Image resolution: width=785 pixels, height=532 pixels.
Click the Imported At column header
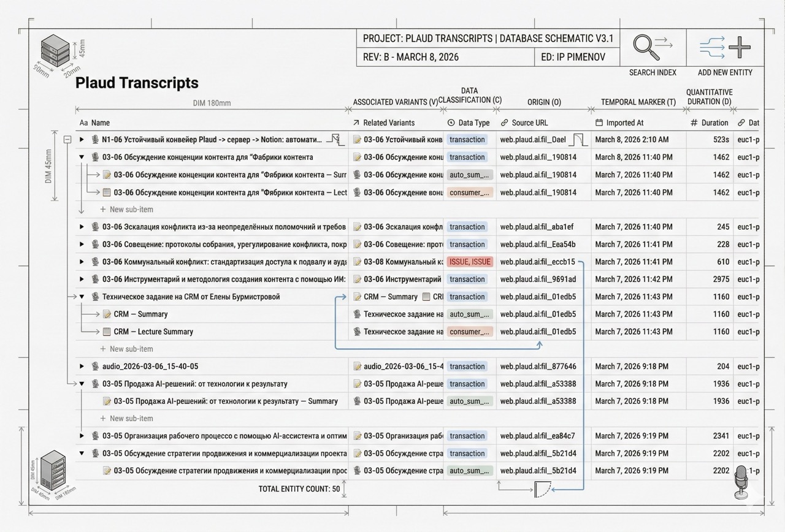[x=624, y=123]
